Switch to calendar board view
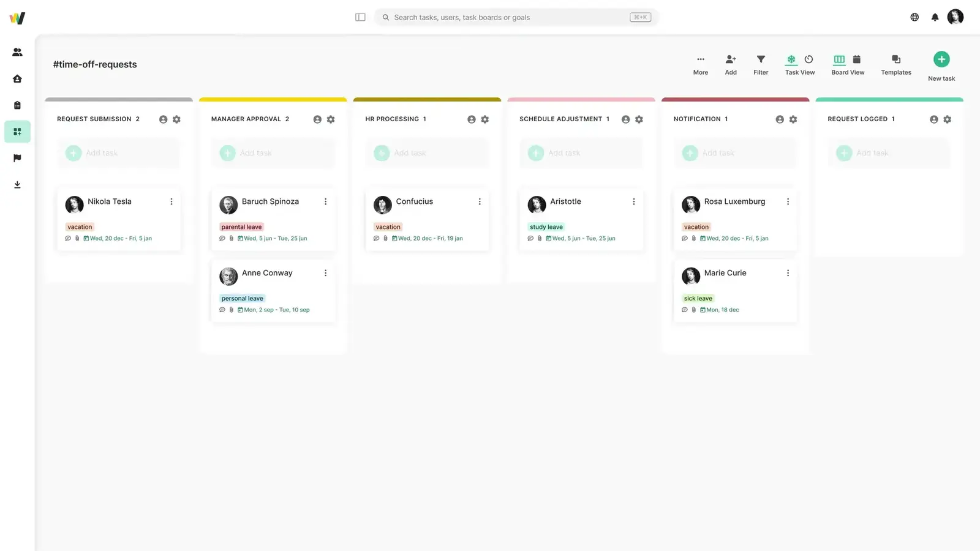Screen dimensions: 980x551 click(x=857, y=59)
